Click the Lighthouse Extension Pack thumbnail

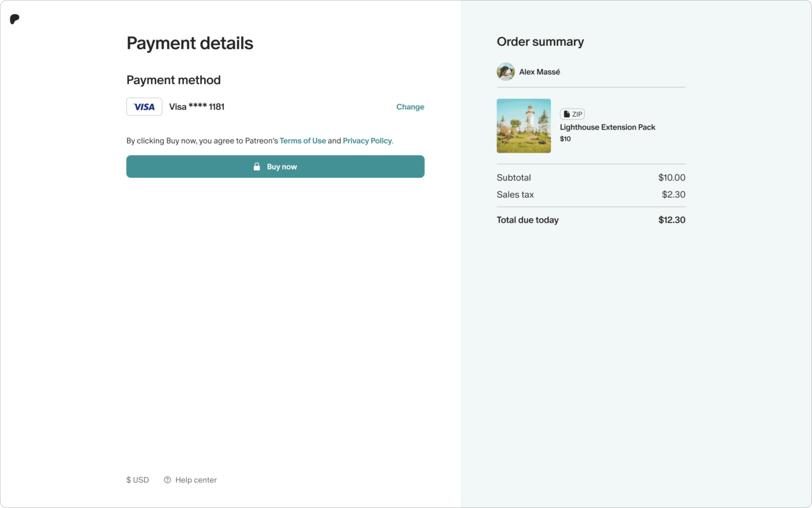point(524,126)
